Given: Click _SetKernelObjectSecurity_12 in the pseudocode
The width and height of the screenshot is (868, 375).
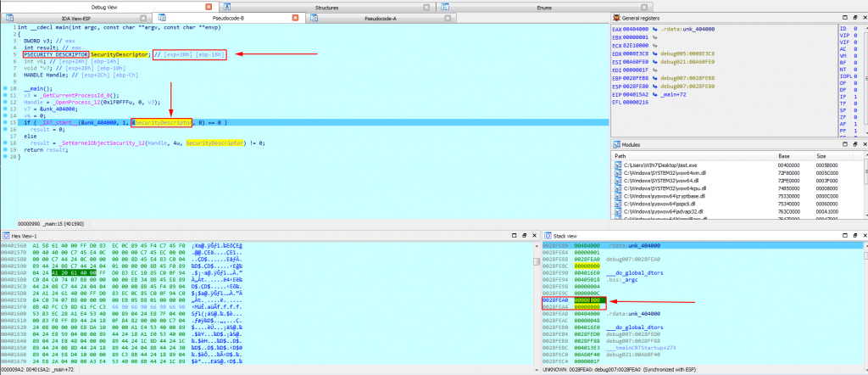Looking at the screenshot, I should [100, 143].
